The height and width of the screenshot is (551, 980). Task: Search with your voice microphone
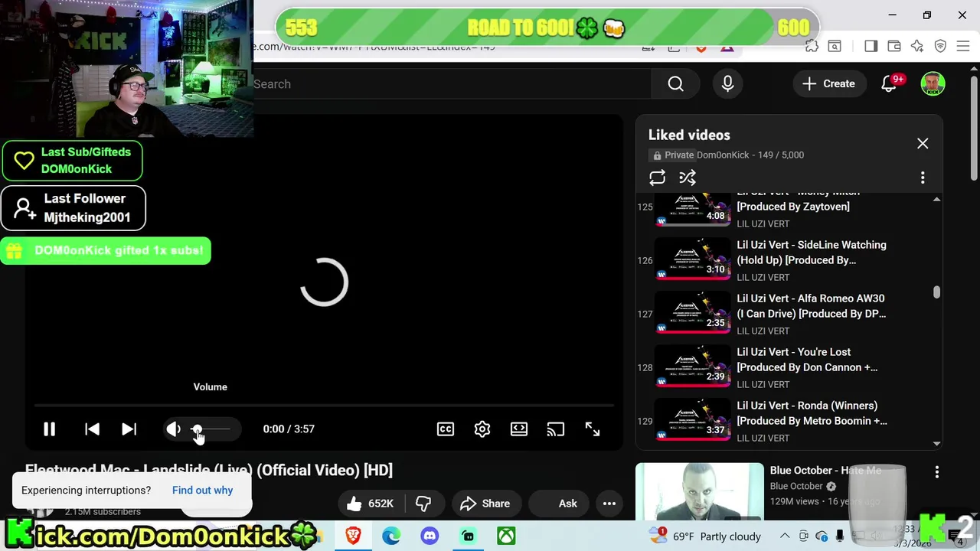pyautogui.click(x=727, y=84)
